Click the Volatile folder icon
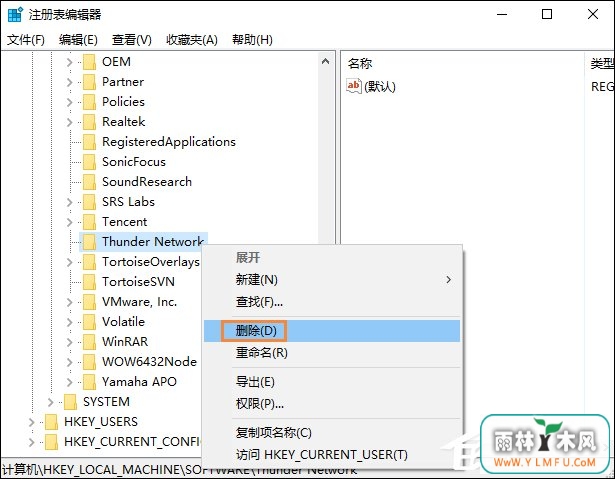This screenshot has height=479, width=615. 89,322
